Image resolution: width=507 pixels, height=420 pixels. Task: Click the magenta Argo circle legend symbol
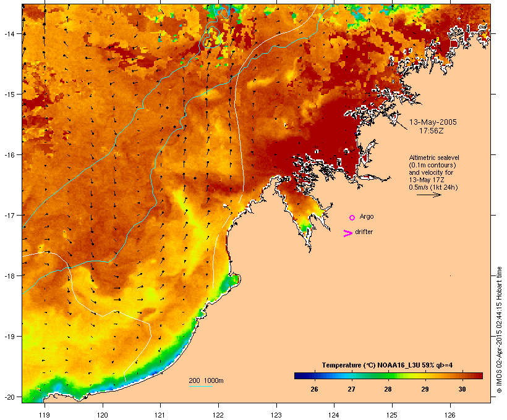pyautogui.click(x=352, y=217)
